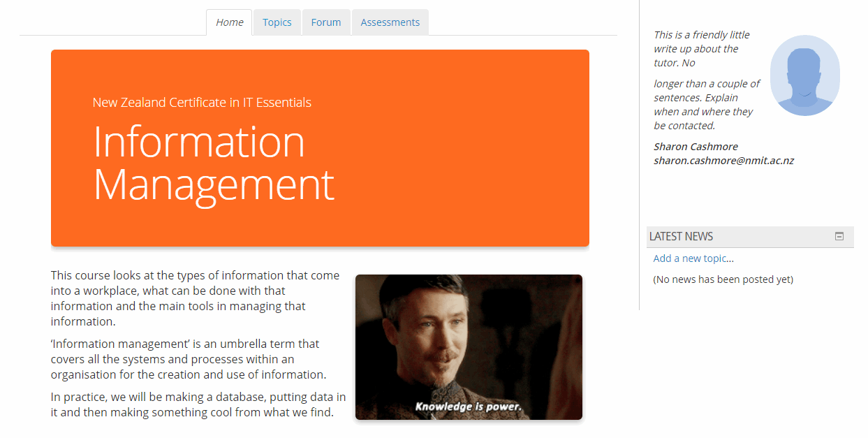Email sharon.cashmore@nmit.ac.nz via the link
The width and height of the screenshot is (868, 438).
pyautogui.click(x=723, y=160)
